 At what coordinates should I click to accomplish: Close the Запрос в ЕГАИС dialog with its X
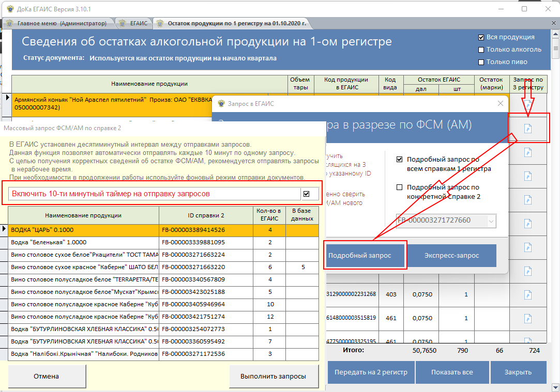(x=500, y=104)
